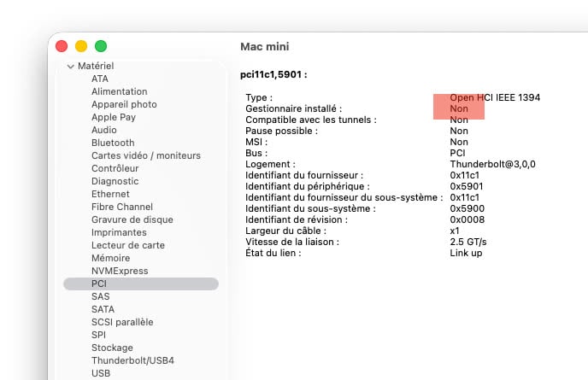Select Appareil photo in the sidebar
Screen dimensions: 588x380
(x=124, y=104)
